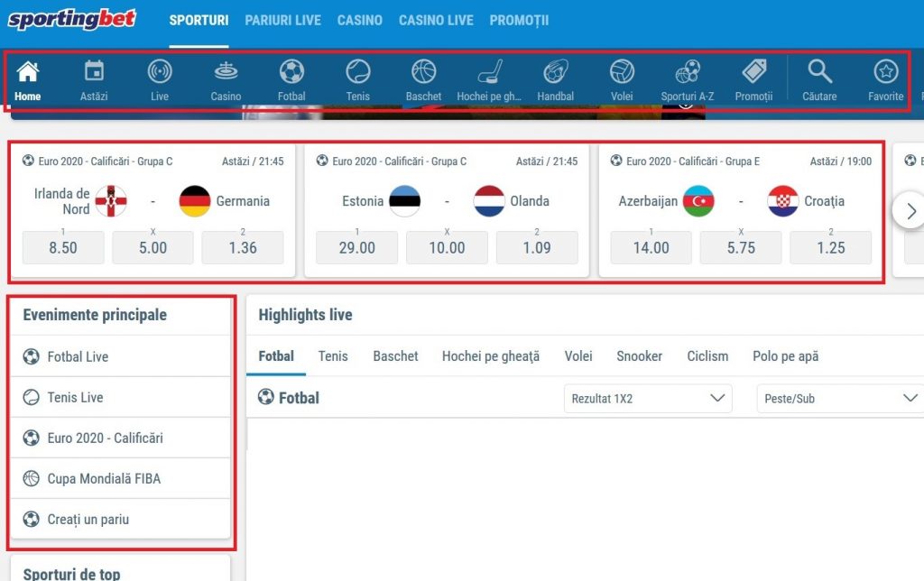This screenshot has height=581, width=924.
Task: Open Căutare magnifying glass icon
Action: (x=819, y=71)
